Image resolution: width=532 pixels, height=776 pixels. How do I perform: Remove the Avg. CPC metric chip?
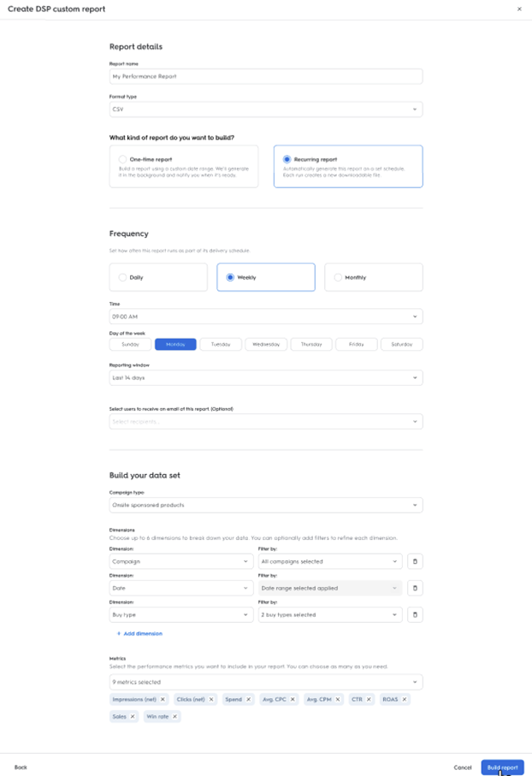[293, 699]
